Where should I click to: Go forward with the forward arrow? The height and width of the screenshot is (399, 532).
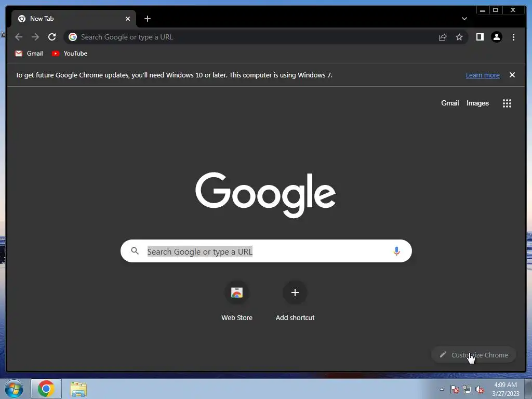(x=35, y=37)
